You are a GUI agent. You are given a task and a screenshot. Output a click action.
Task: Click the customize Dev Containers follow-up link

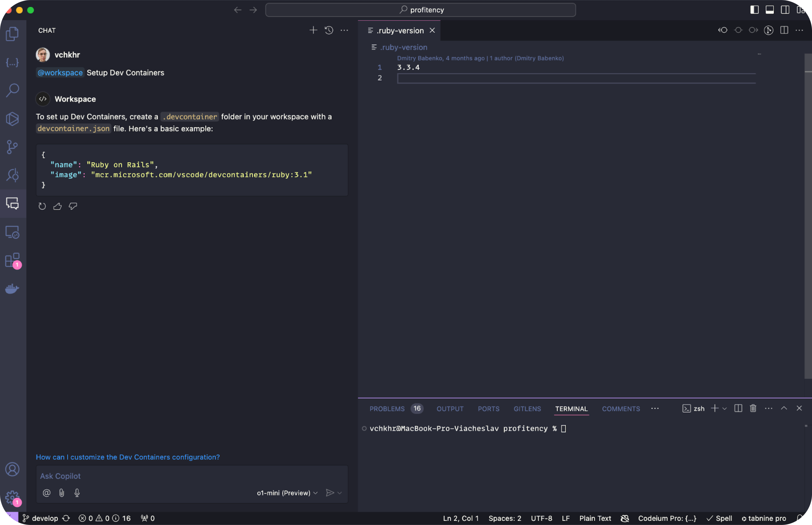point(128,457)
